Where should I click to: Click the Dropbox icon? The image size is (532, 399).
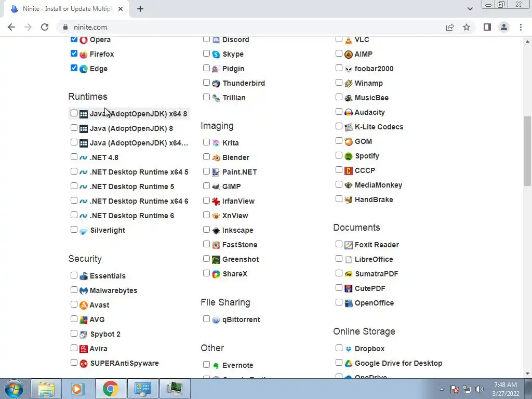(349, 349)
